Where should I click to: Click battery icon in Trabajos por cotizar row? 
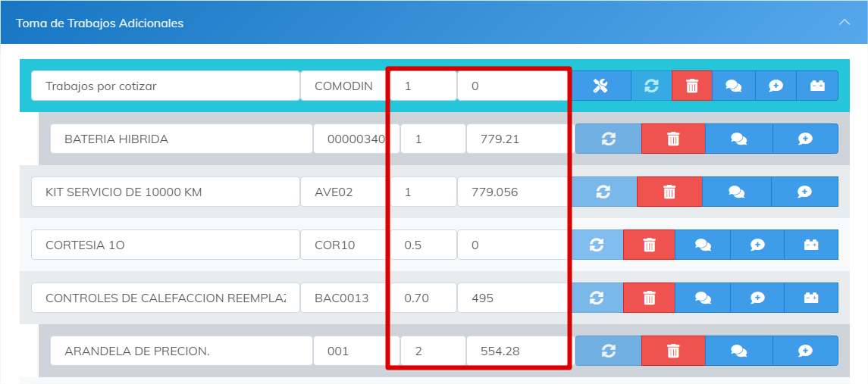pos(817,86)
